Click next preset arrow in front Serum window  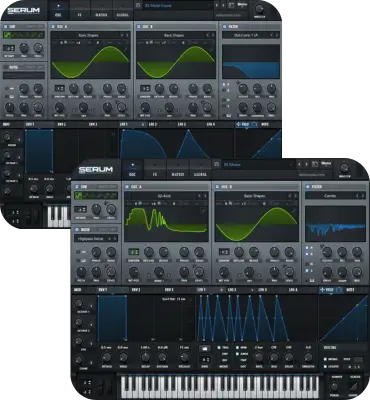[306, 164]
